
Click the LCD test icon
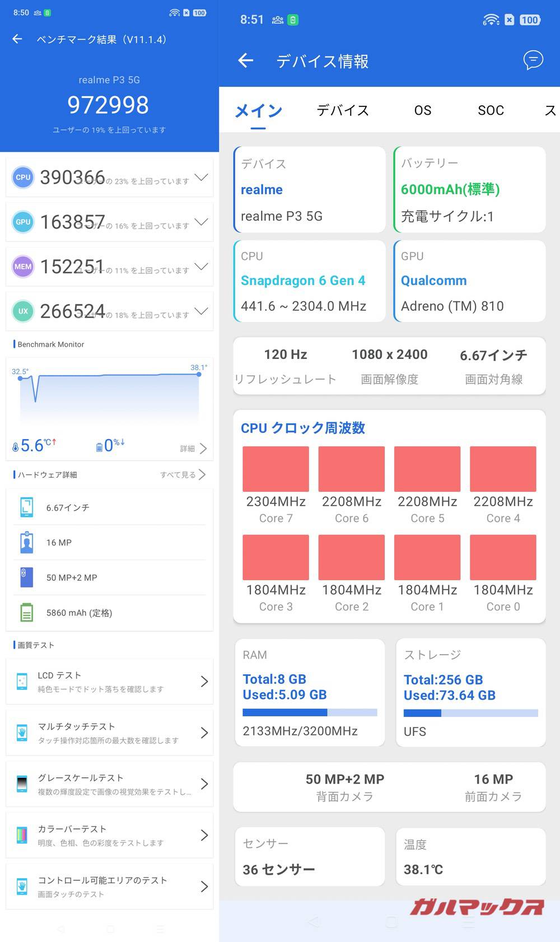coord(22,682)
